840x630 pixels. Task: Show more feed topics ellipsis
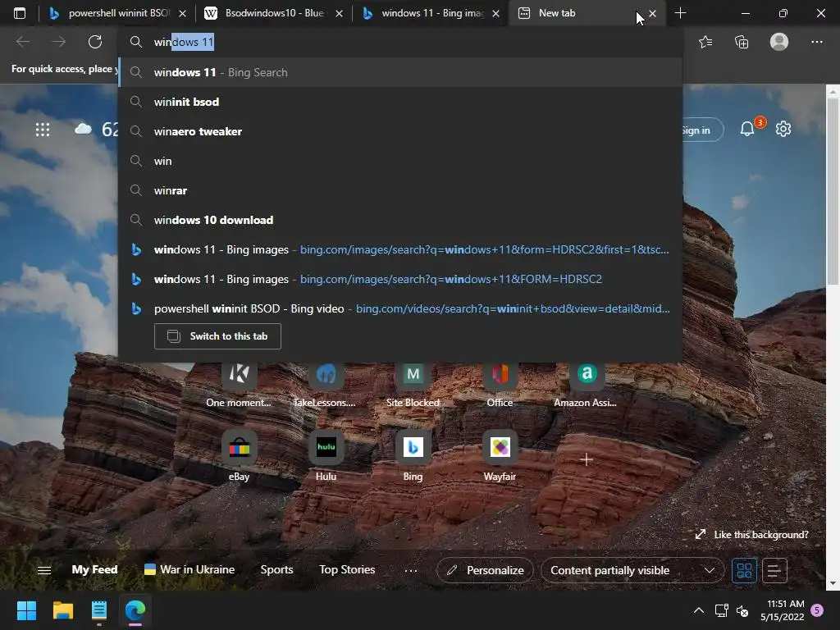coord(411,571)
